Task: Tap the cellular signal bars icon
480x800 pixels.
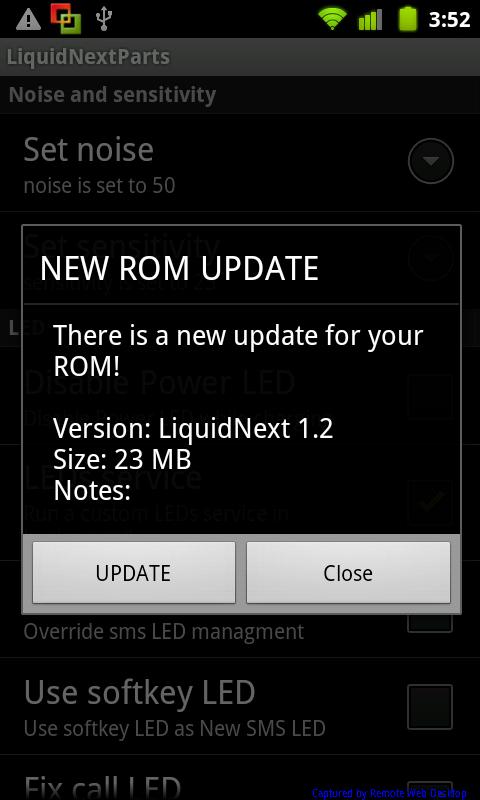Action: click(370, 20)
